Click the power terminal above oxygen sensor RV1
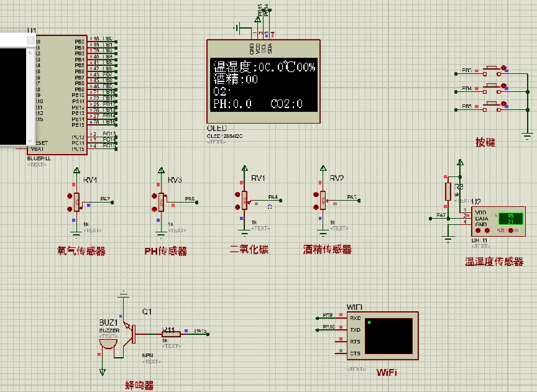 coord(76,170)
